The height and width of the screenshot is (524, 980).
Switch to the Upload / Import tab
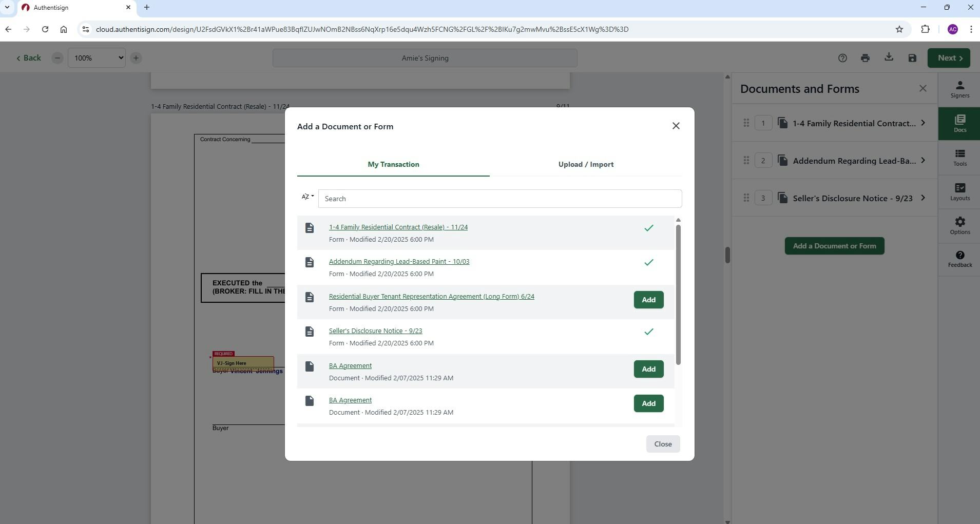(585, 164)
